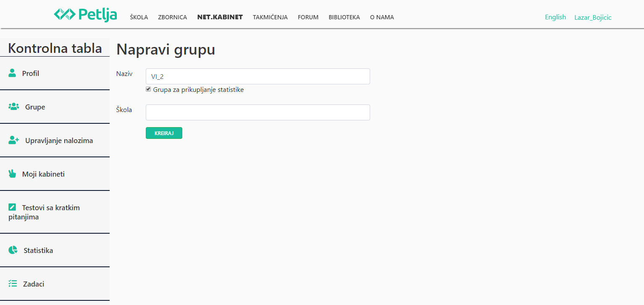Image resolution: width=644 pixels, height=305 pixels.
Task: Open the FORUM page
Action: (308, 17)
